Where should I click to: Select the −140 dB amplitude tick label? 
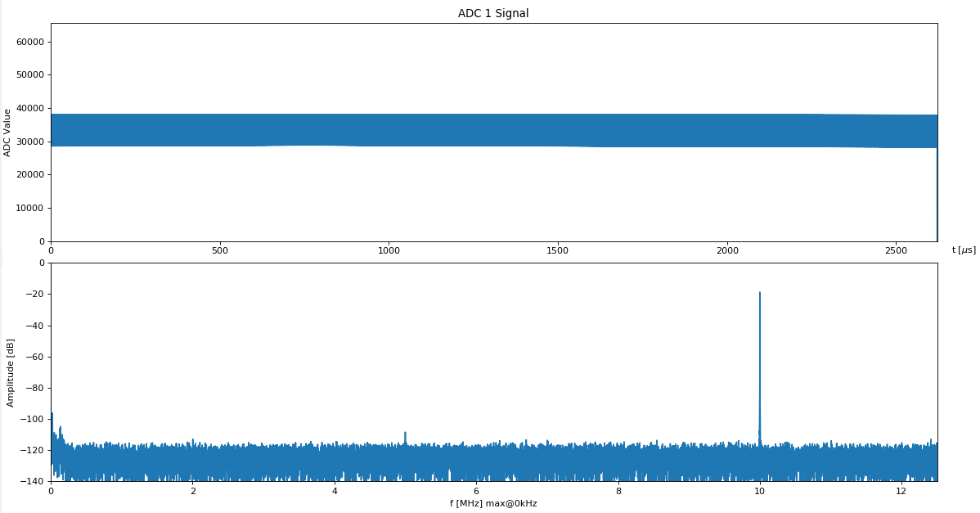32,481
